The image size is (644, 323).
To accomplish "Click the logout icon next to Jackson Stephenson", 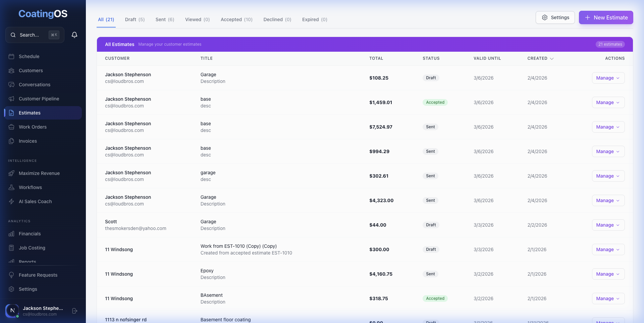I will [x=74, y=311].
